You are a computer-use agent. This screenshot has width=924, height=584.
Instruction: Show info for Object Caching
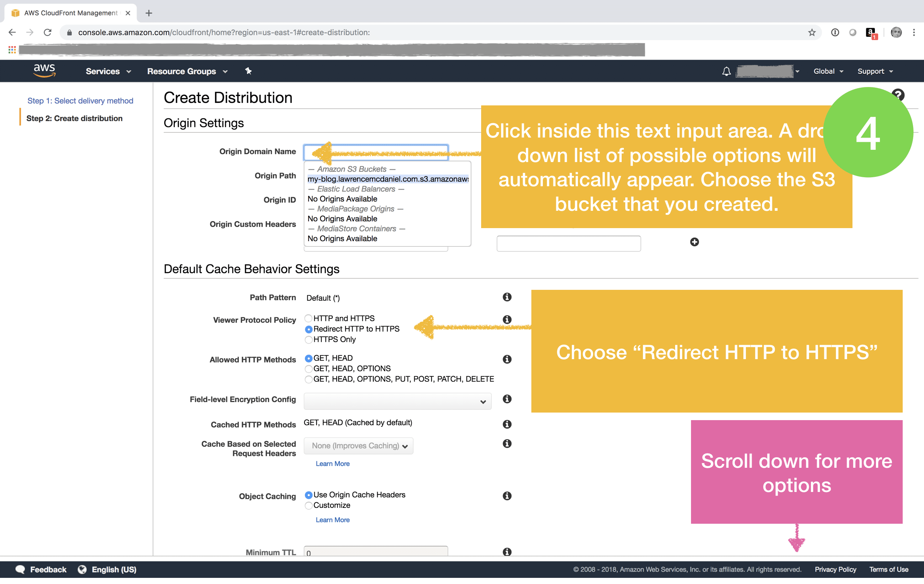(x=507, y=496)
